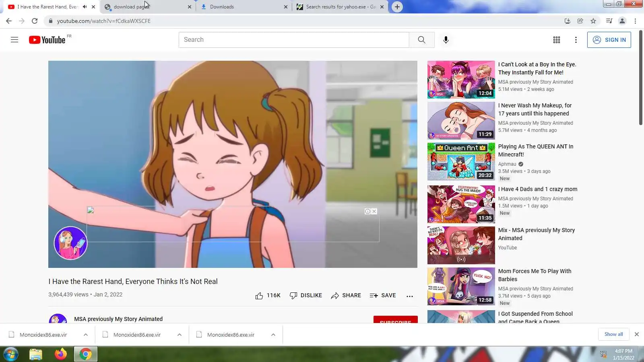Viewport: 644px width, 362px height.
Task: Open the media control toolbar icon
Action: (609, 21)
